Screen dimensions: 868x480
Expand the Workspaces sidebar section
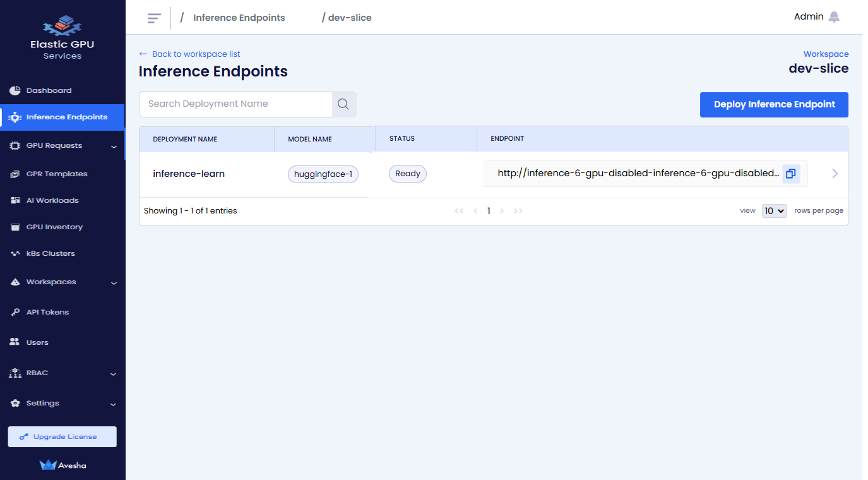coord(114,282)
